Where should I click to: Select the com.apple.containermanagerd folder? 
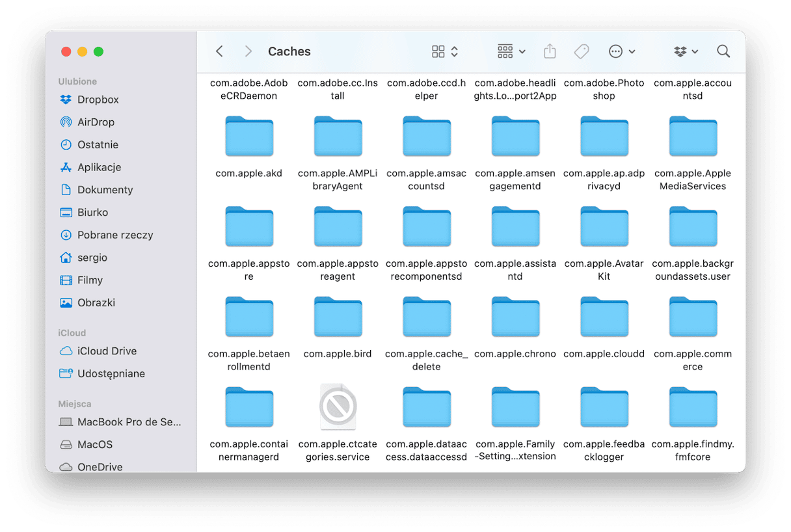tap(249, 408)
